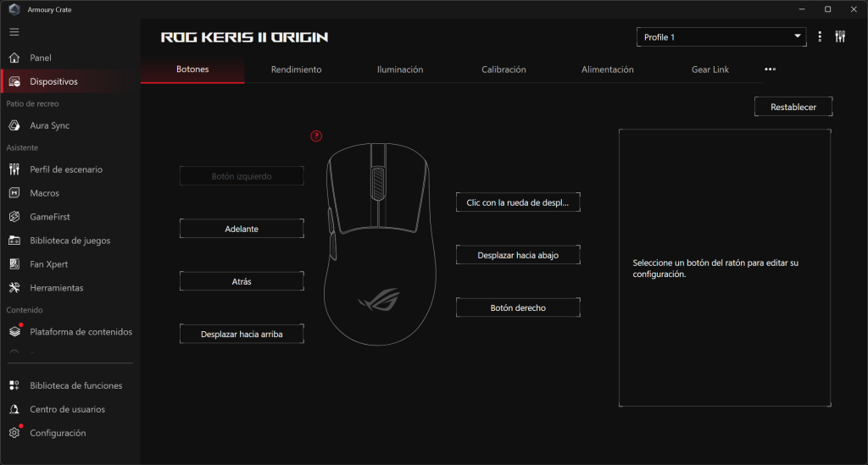868x465 pixels.
Task: Open the Rendimiento tab
Action: click(x=296, y=69)
